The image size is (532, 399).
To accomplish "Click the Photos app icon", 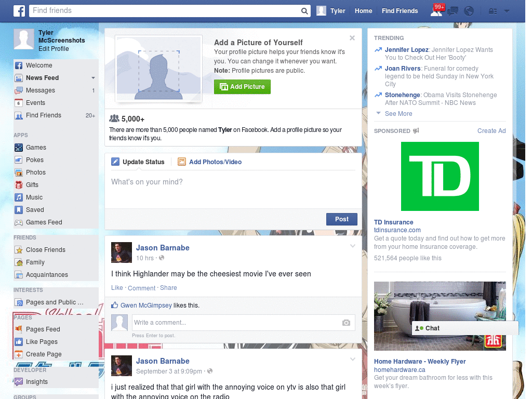I will pyautogui.click(x=19, y=172).
